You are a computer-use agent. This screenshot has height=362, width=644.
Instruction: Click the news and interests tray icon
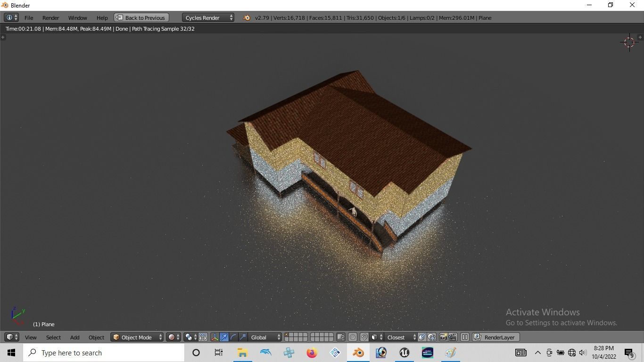(x=520, y=353)
